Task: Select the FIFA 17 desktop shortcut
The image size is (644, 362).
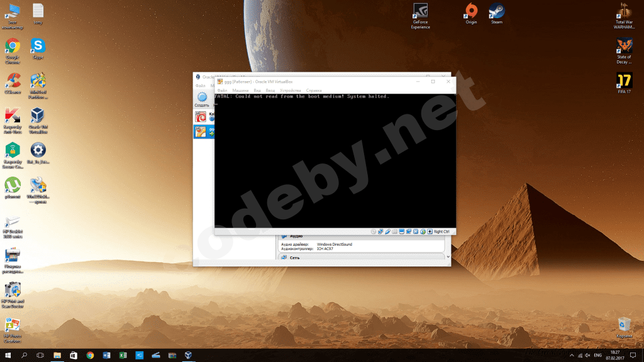Action: (x=624, y=82)
